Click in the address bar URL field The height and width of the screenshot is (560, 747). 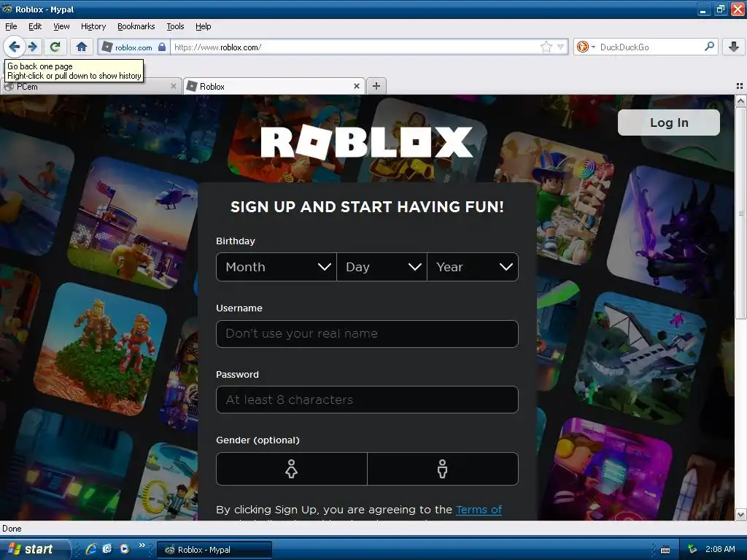tap(355, 47)
